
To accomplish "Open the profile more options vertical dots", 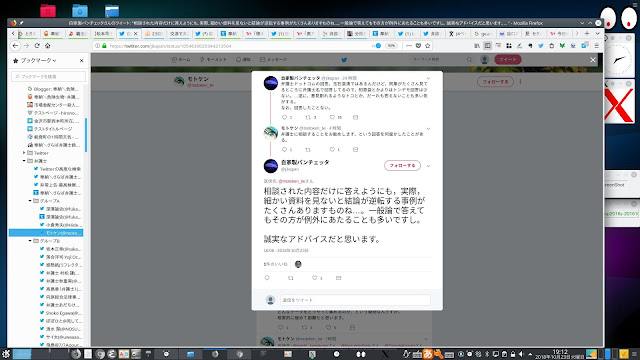I will [x=520, y=82].
